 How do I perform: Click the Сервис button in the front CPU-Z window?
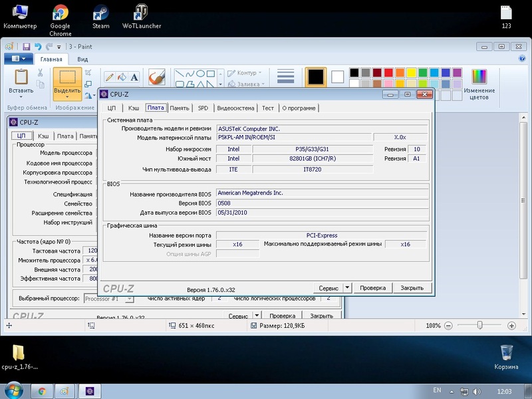click(329, 288)
